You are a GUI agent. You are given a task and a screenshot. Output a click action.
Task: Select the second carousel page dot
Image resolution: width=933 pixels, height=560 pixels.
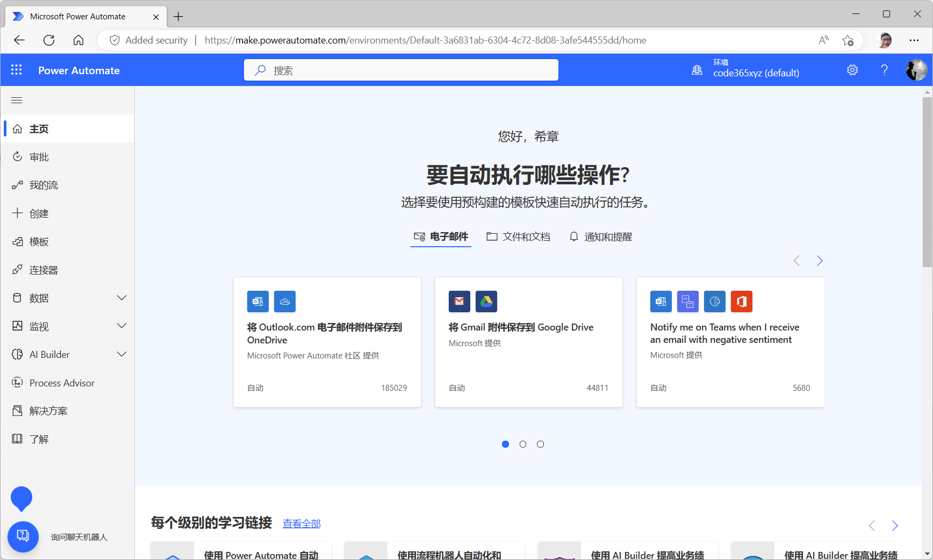tap(523, 444)
